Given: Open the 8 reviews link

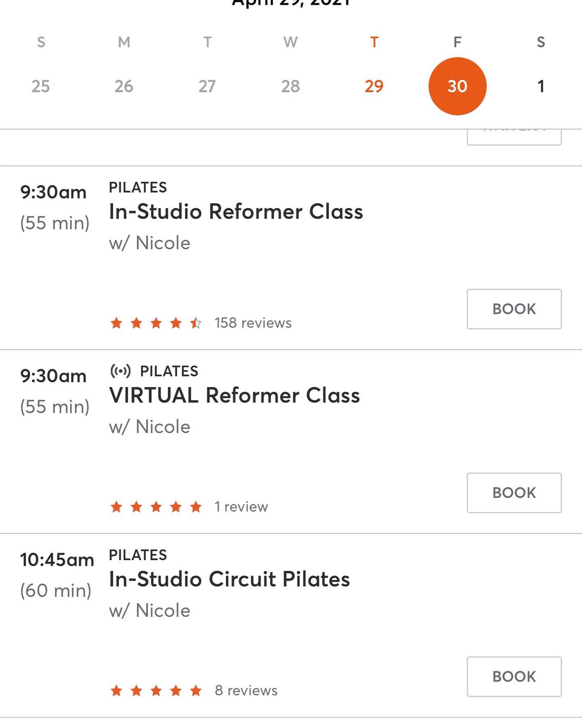Looking at the screenshot, I should pyautogui.click(x=246, y=690).
